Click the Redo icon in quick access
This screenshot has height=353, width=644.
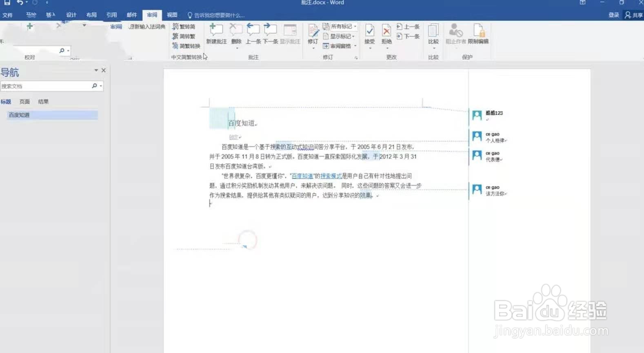[35, 3]
